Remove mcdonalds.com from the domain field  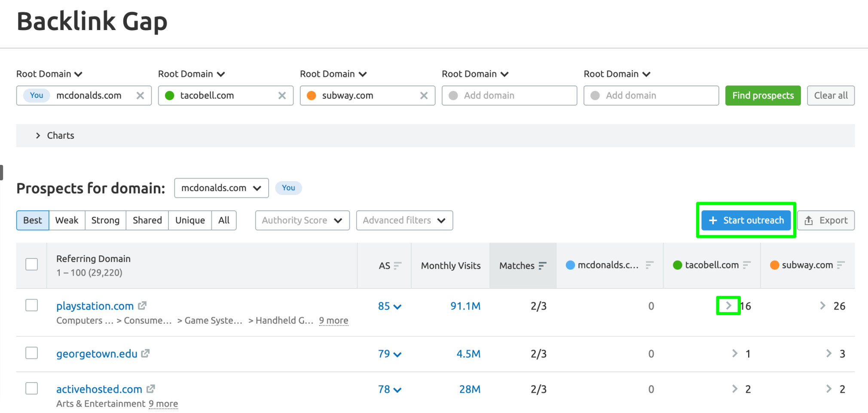[140, 95]
